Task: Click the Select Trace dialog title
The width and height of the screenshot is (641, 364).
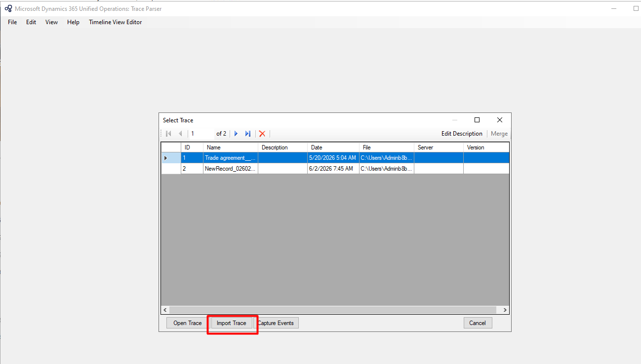Action: click(x=178, y=120)
